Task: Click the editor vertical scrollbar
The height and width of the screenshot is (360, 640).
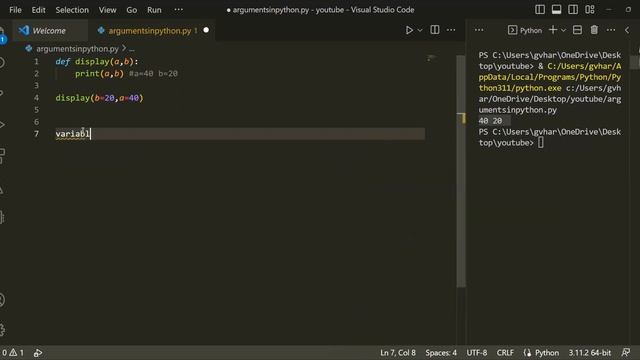Action: (x=461, y=171)
